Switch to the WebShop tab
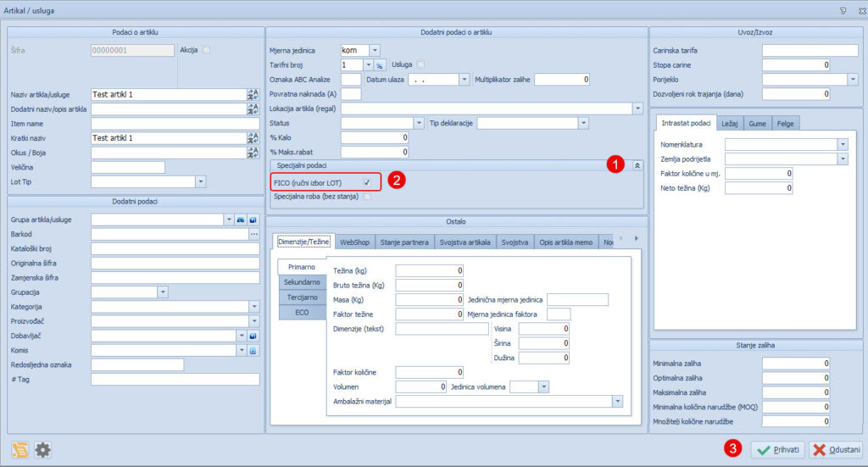This screenshot has height=467, width=868. [x=354, y=242]
